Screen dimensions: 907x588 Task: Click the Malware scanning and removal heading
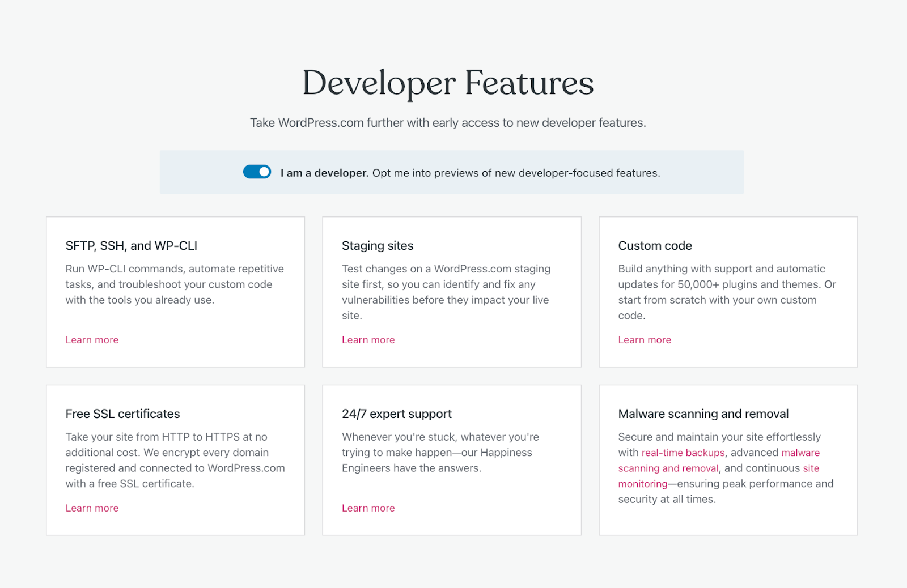click(703, 414)
